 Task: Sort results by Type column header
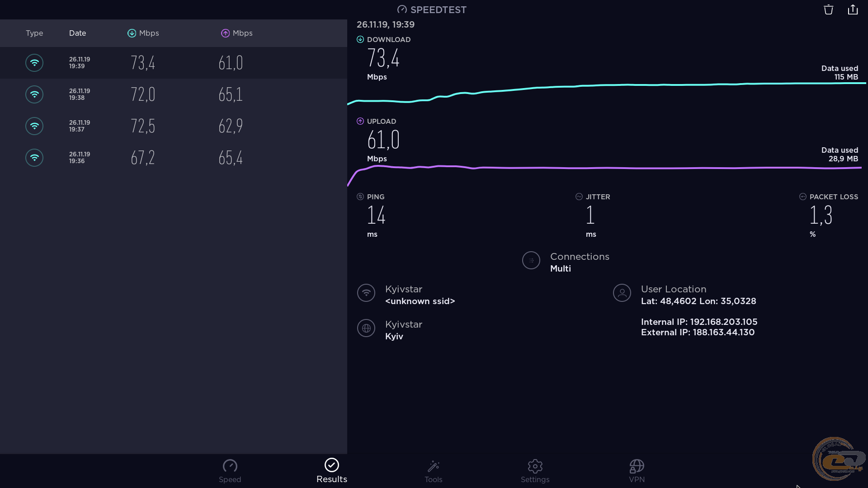[34, 33]
